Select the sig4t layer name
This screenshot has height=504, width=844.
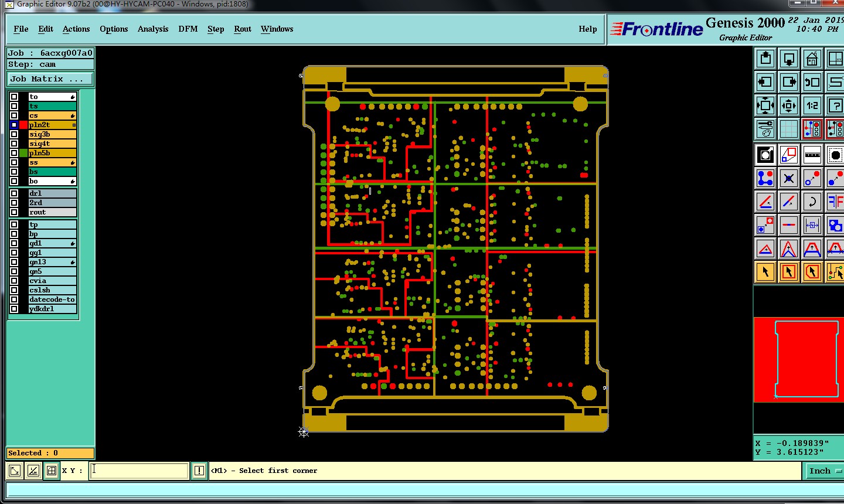53,144
